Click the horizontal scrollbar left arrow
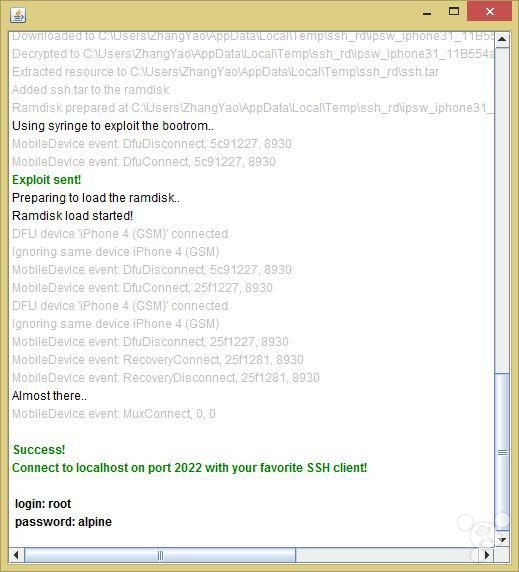The height and width of the screenshot is (572, 519). tap(16, 555)
